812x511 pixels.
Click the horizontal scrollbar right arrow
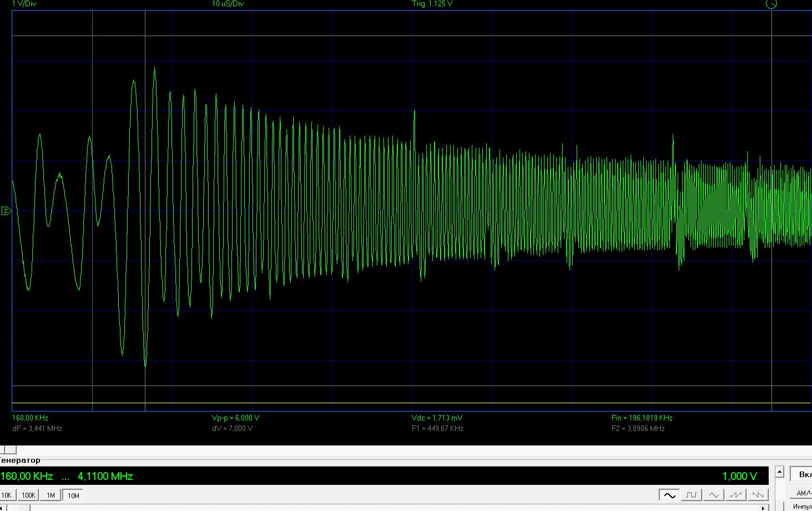[764, 507]
